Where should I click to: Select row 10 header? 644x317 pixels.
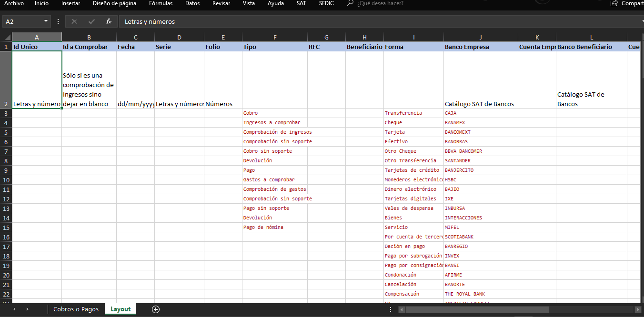(x=6, y=180)
